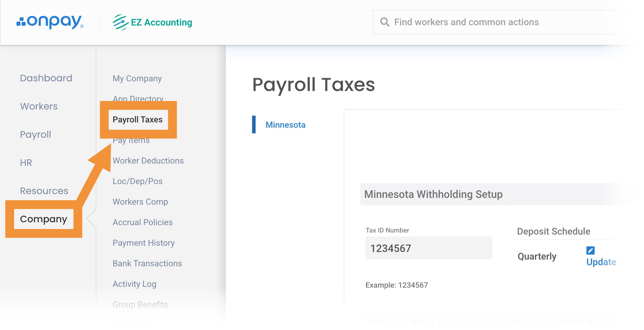The height and width of the screenshot is (330, 644).
Task: Open the Resources section
Action: click(44, 191)
